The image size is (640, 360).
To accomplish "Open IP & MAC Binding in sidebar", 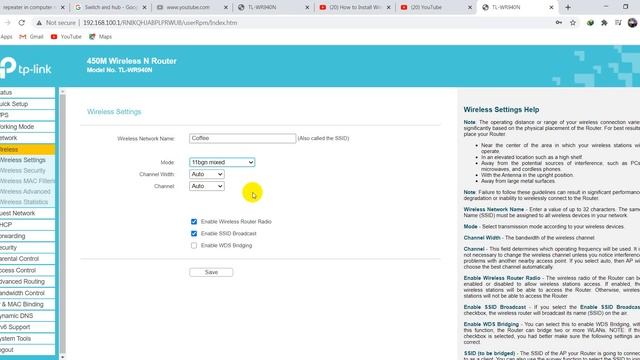I will pos(27,304).
